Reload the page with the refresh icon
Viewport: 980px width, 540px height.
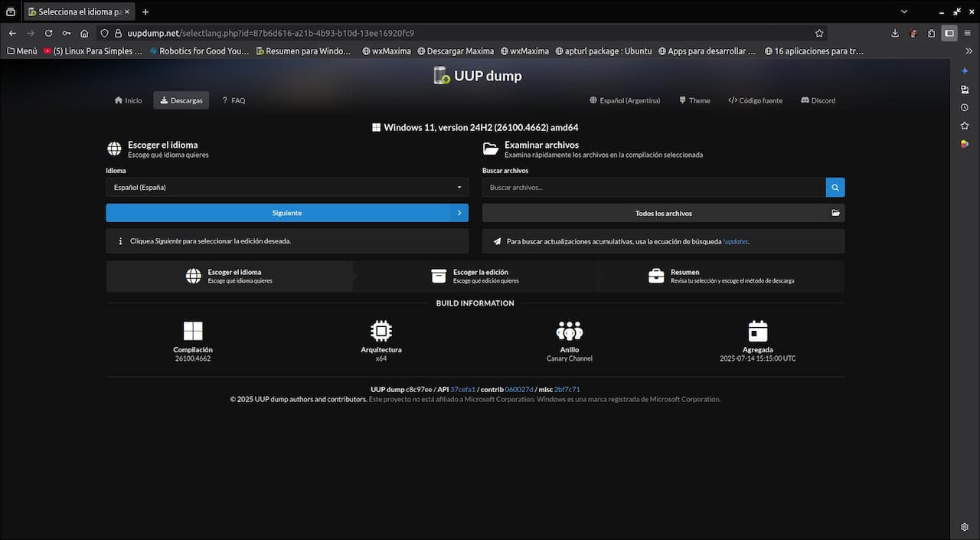(48, 33)
